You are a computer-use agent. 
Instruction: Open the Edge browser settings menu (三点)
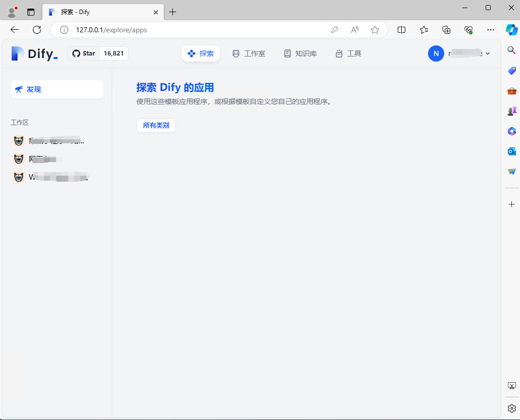click(490, 30)
